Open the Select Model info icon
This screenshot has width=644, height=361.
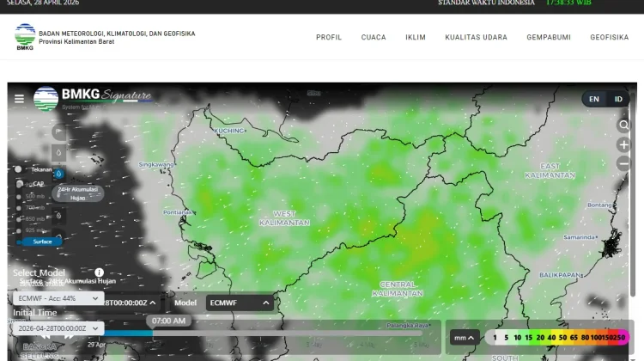click(99, 272)
